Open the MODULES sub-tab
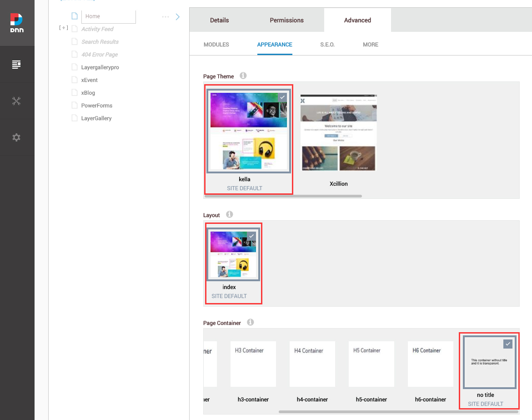Image resolution: width=532 pixels, height=420 pixels. [216, 45]
